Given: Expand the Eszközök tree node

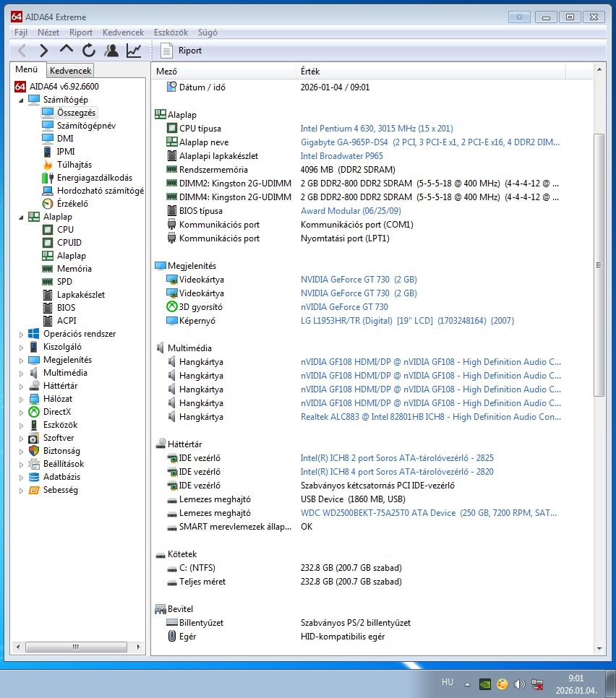Looking at the screenshot, I should [21, 425].
